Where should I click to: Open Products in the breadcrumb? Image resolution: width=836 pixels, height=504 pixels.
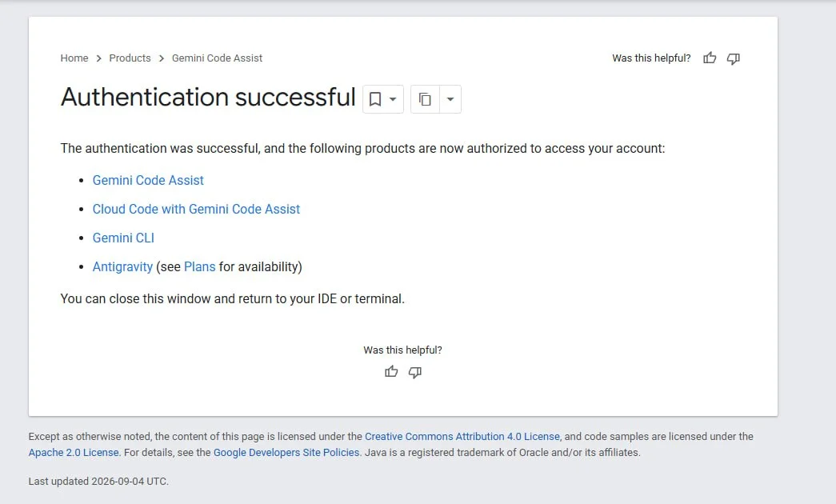[130, 58]
